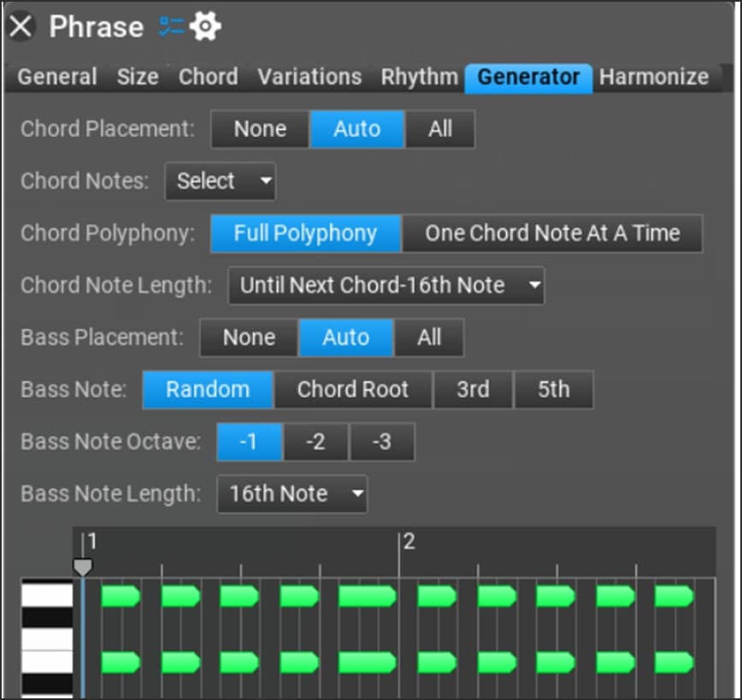742x700 pixels.
Task: Open the Bass Note Length dropdown
Action: tap(291, 493)
